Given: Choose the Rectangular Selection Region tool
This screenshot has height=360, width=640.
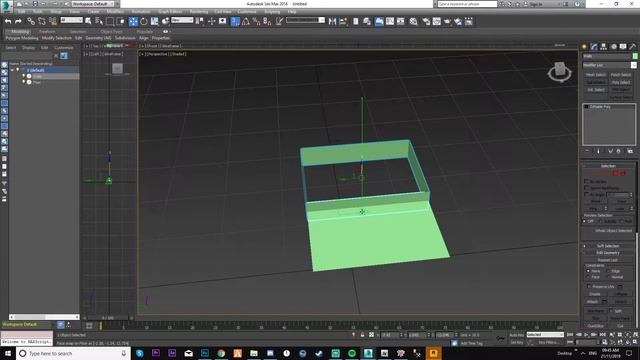Looking at the screenshot, I should pyautogui.click(x=110, y=21).
